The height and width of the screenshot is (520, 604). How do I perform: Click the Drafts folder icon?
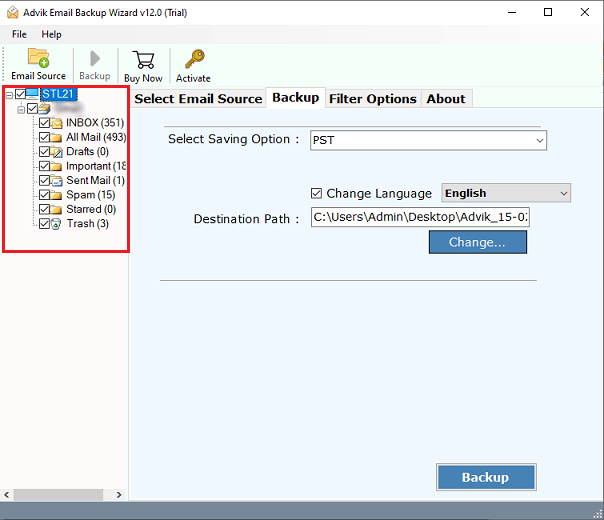coord(57,152)
